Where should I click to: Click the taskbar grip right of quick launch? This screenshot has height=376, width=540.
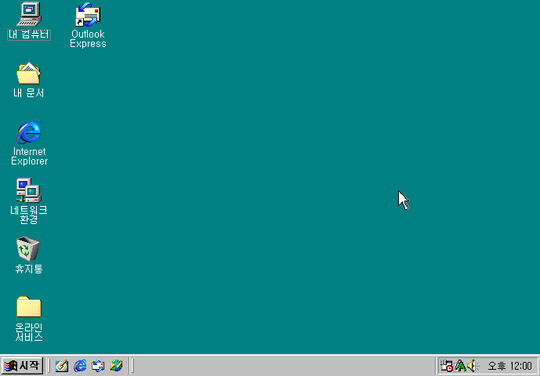coord(132,366)
